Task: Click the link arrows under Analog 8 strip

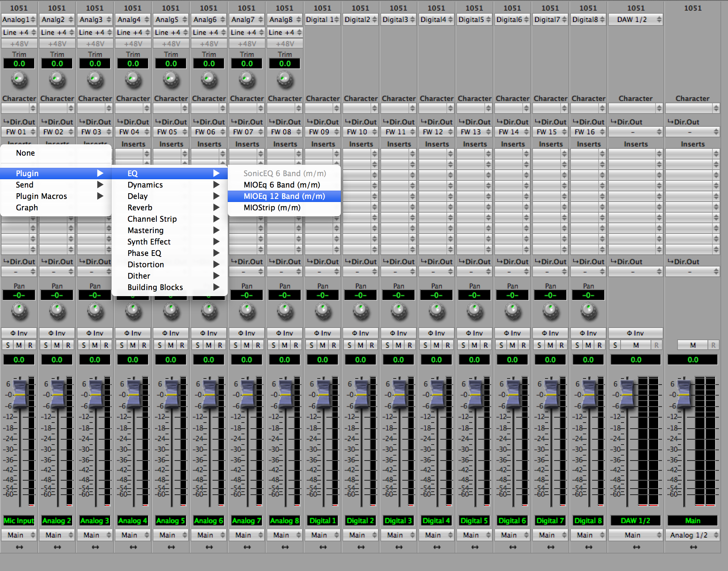Action: (x=285, y=547)
